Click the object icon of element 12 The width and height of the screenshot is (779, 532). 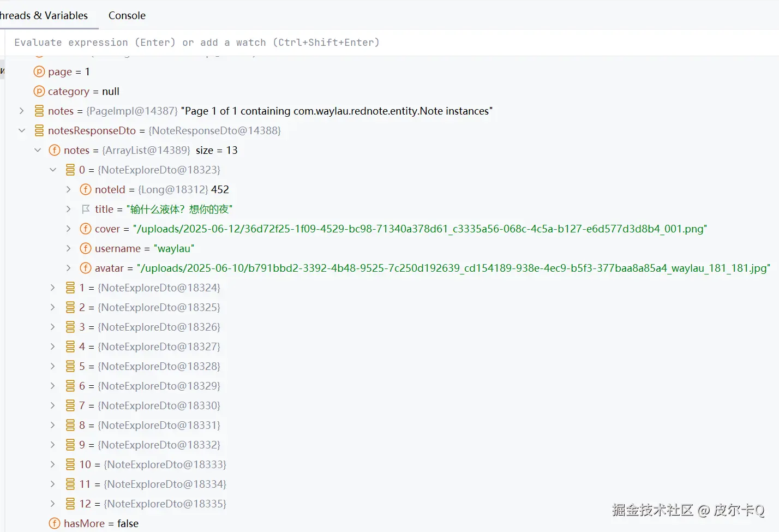[x=70, y=504]
